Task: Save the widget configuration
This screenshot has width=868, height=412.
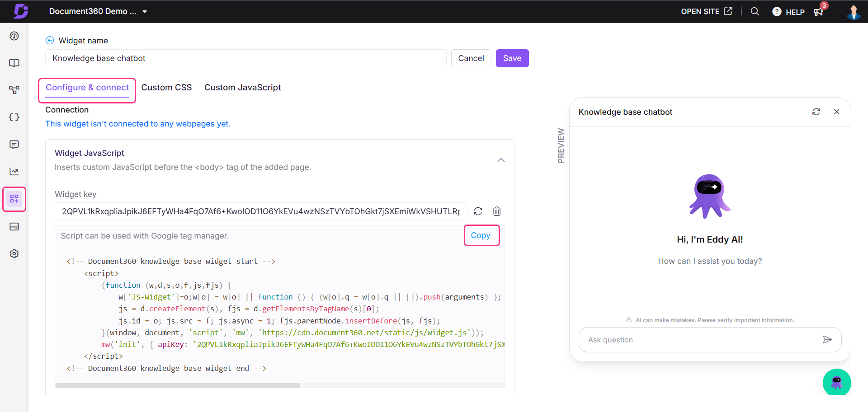Action: point(512,58)
